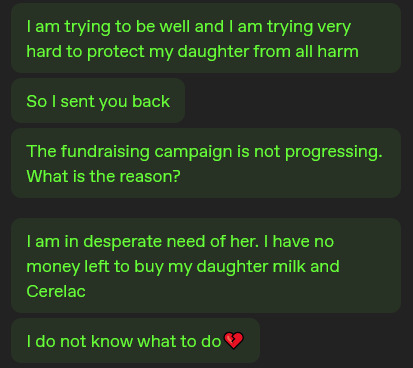Select the 'I am in desperate need' message

(206, 265)
